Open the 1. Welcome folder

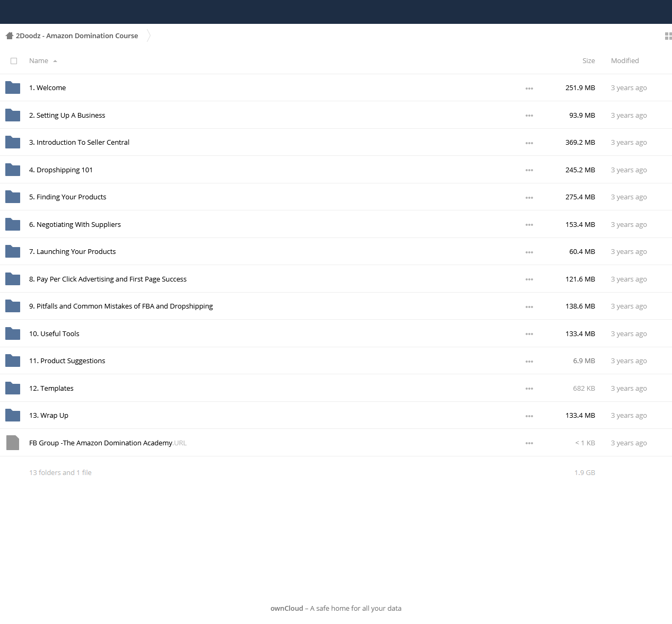point(48,88)
